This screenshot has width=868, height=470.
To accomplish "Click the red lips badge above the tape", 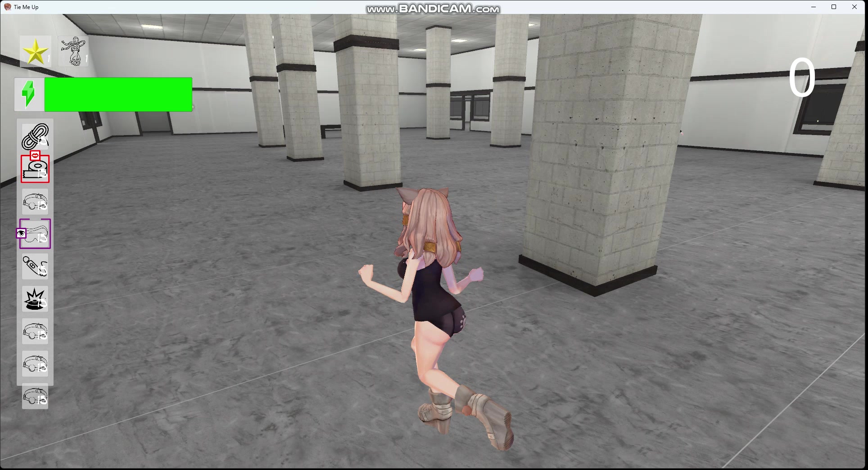I will [x=35, y=156].
